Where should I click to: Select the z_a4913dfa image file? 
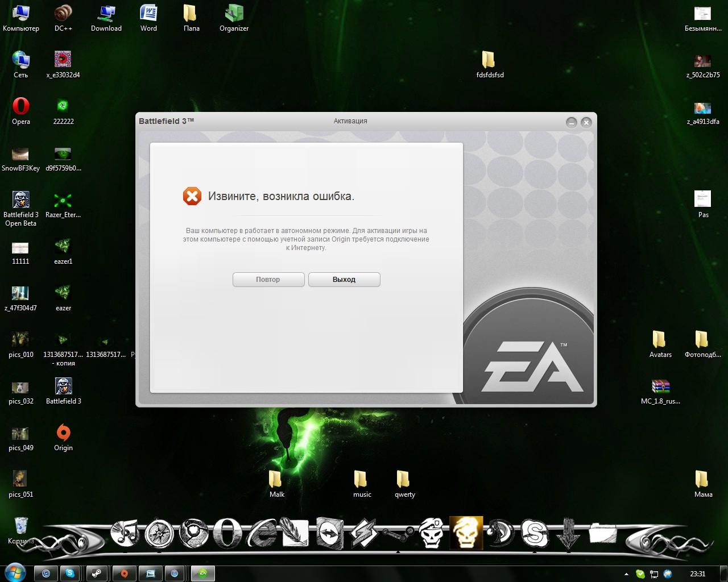703,111
